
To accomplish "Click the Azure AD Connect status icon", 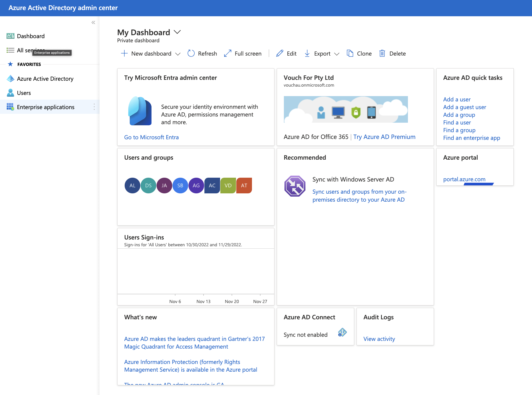I will pos(342,332).
